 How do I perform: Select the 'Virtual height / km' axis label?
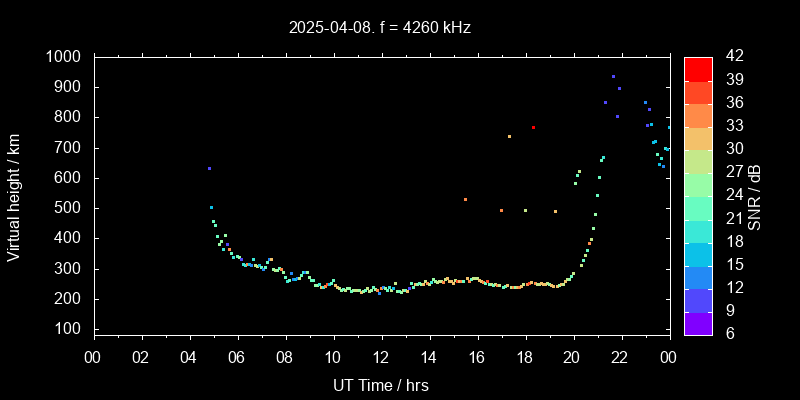tap(14, 196)
